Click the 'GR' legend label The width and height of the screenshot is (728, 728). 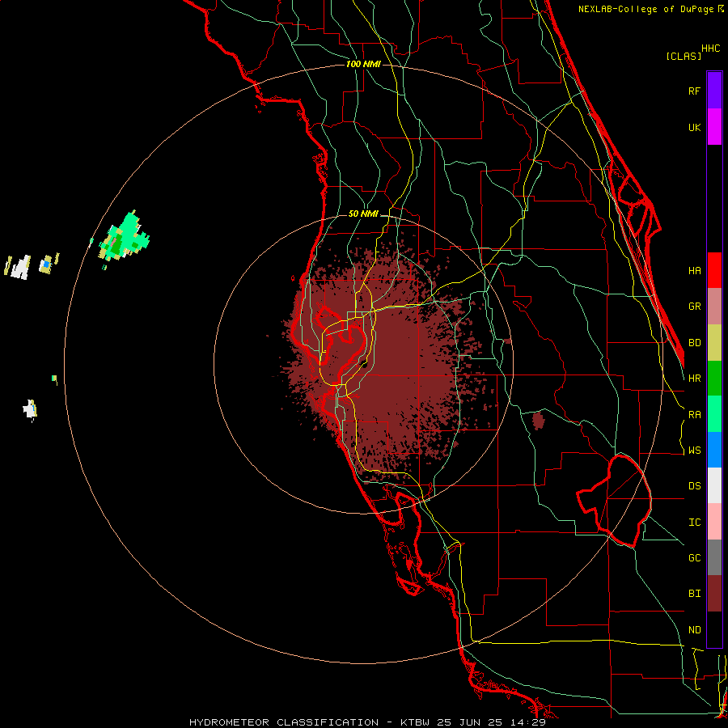694,307
